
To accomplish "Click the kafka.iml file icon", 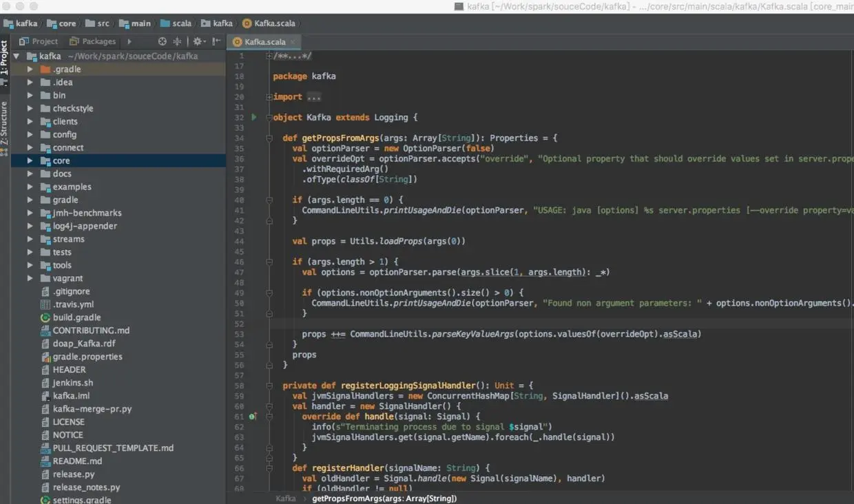I will [45, 397].
